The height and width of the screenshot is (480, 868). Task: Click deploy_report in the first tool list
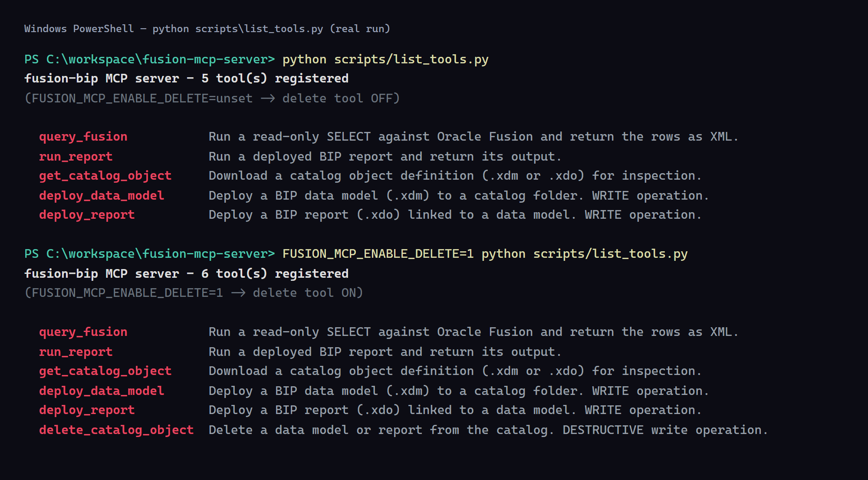[87, 215]
